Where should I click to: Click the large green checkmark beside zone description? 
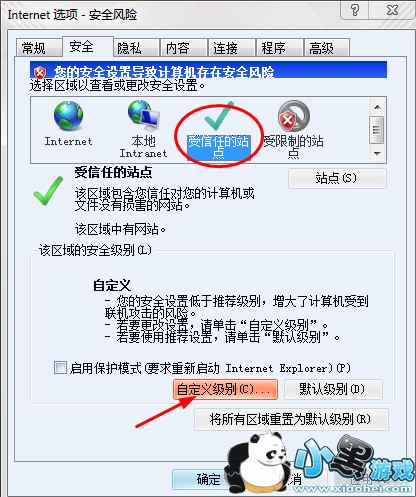click(48, 191)
